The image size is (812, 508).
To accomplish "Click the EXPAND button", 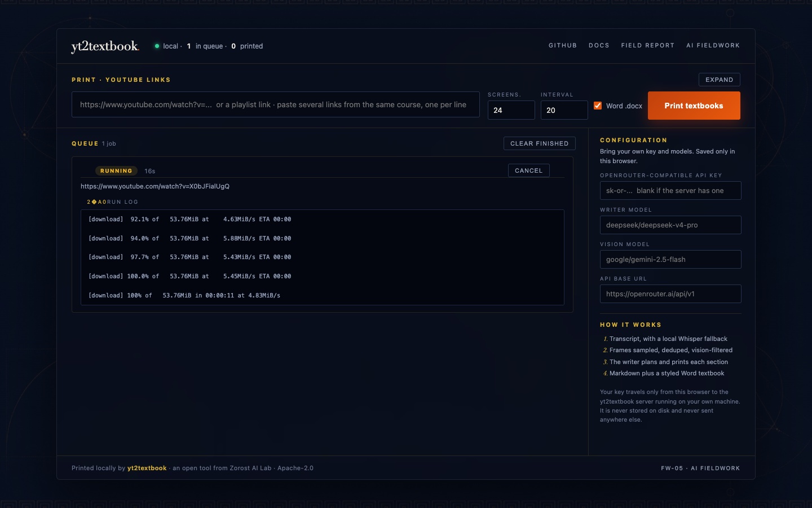I will coord(720,80).
